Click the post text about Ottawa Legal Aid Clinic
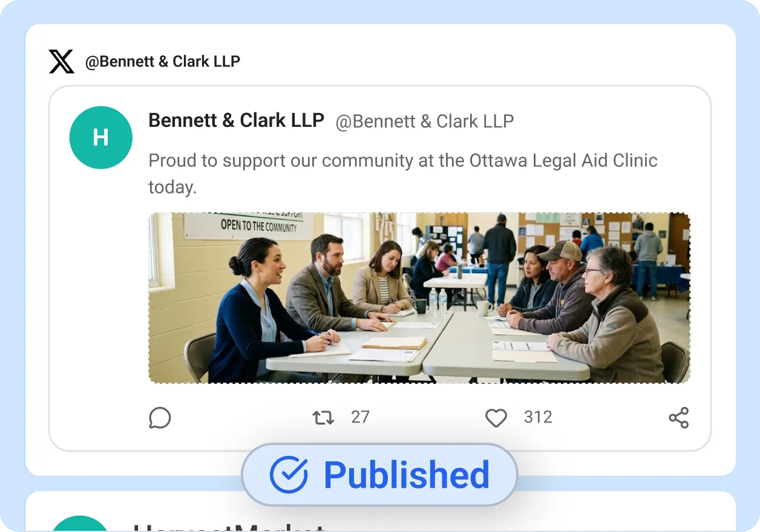Image resolution: width=760 pixels, height=532 pixels. tap(403, 174)
